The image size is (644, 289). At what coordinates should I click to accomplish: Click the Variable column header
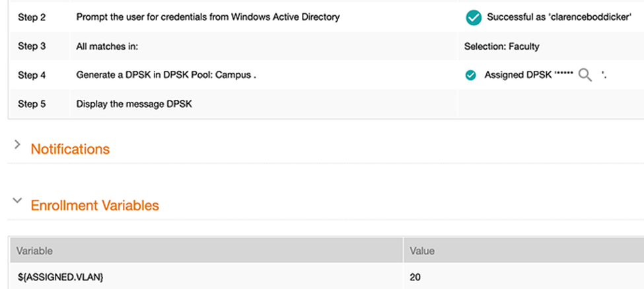[x=34, y=251]
